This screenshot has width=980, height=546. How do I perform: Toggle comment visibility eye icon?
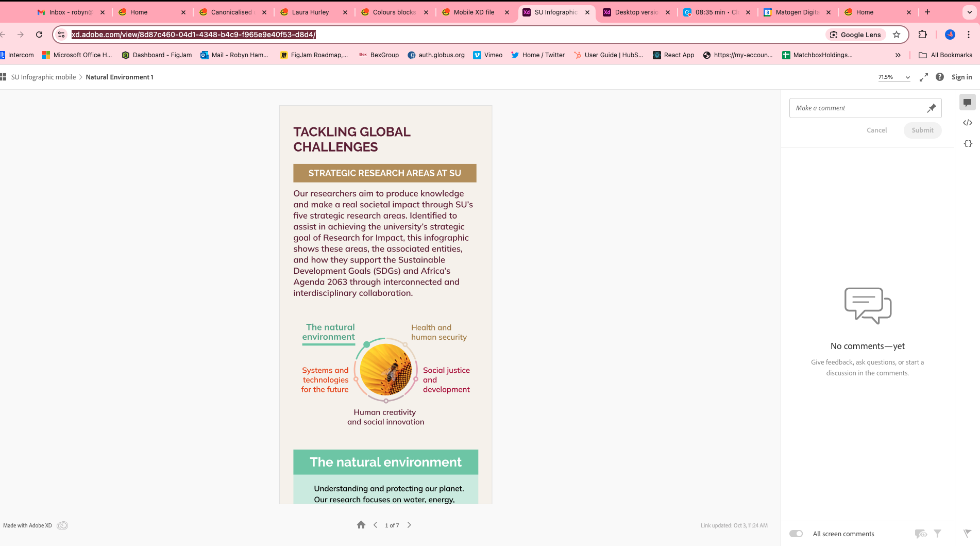pyautogui.click(x=920, y=534)
